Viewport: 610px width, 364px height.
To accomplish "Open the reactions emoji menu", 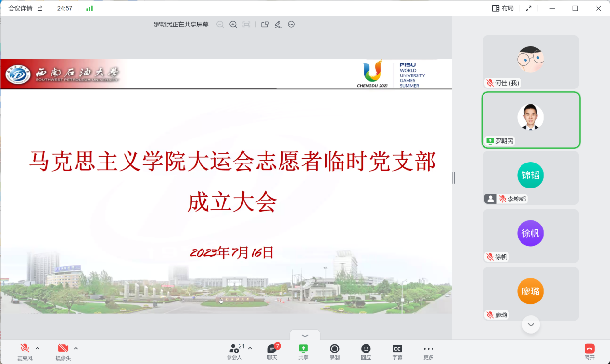I will (x=366, y=351).
